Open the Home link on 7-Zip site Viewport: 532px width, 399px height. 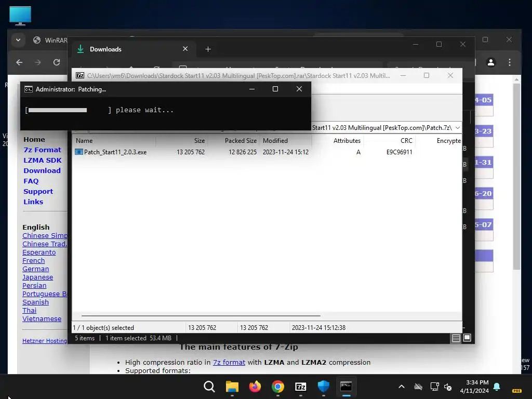[34, 139]
